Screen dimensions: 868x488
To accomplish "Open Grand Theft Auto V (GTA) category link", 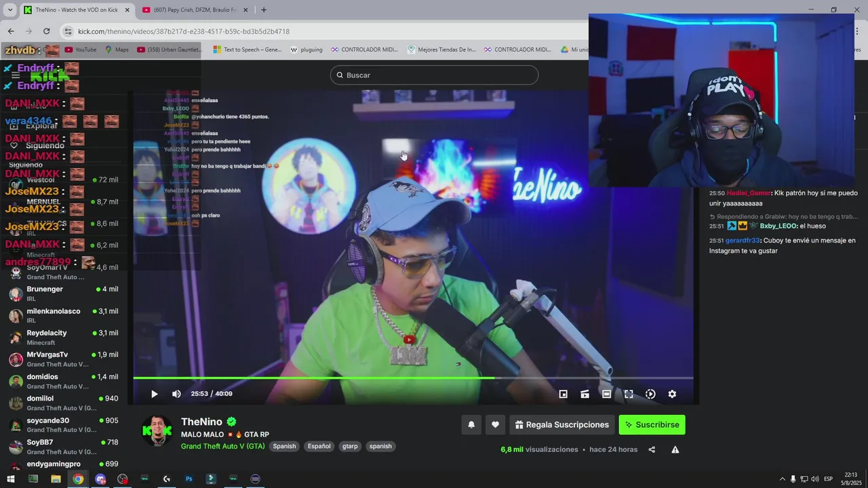I will pyautogui.click(x=222, y=446).
